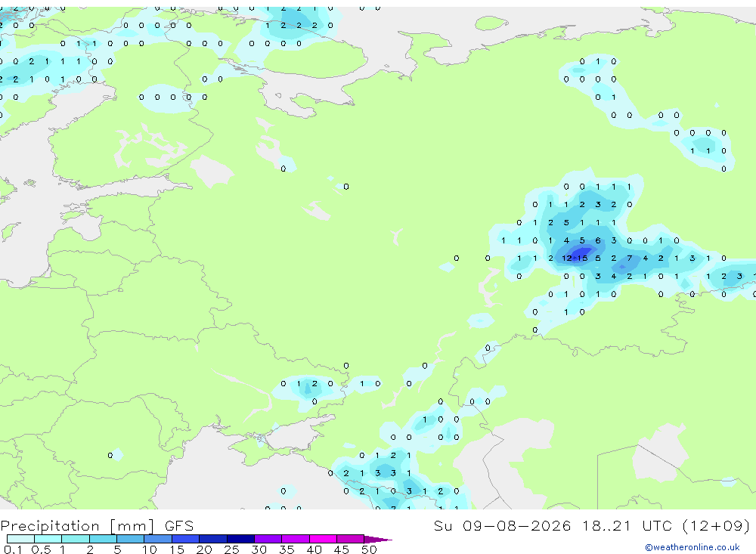Viewport: 756px width, 554px height.
Task: Click the date text 'Su 09-08-2026'
Action: point(503,525)
